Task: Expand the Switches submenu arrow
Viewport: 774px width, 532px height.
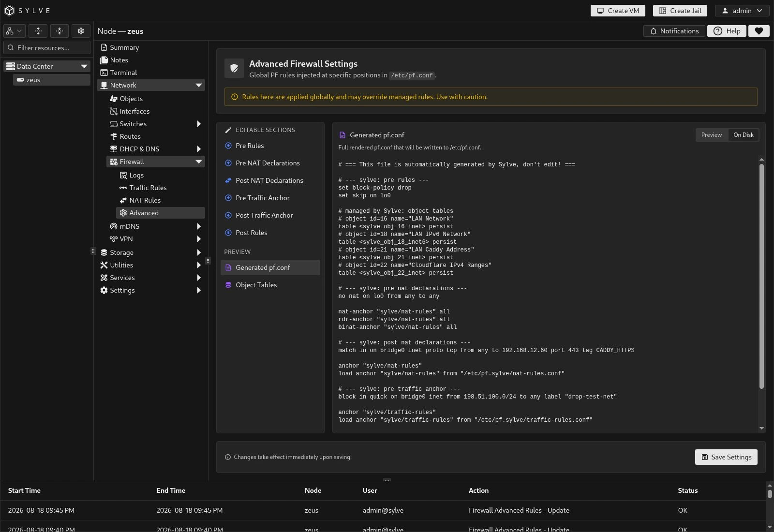Action: tap(198, 124)
